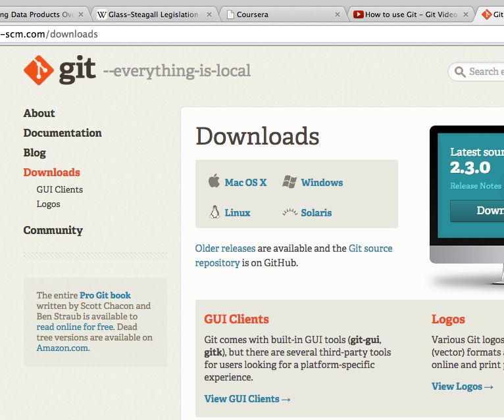Open Documentation from the sidebar

pyautogui.click(x=63, y=133)
